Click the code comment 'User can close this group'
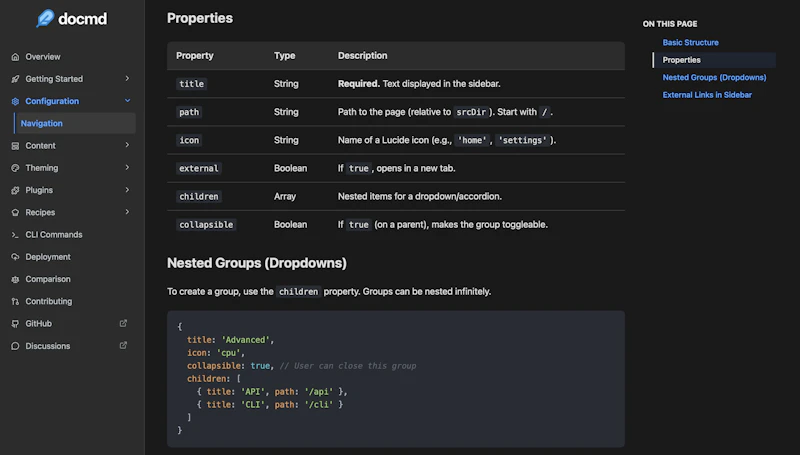 (x=347, y=366)
